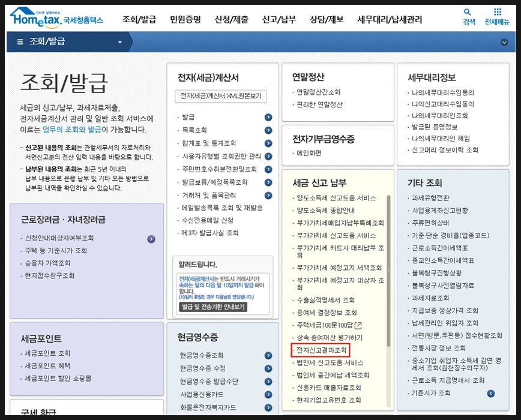Click the hamburger icon in the blue bar
This screenshot has width=521, height=420.
tap(20, 41)
